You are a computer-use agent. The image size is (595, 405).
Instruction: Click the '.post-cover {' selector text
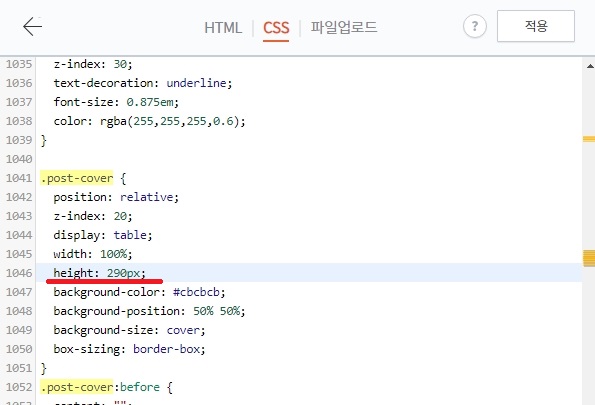[83, 178]
